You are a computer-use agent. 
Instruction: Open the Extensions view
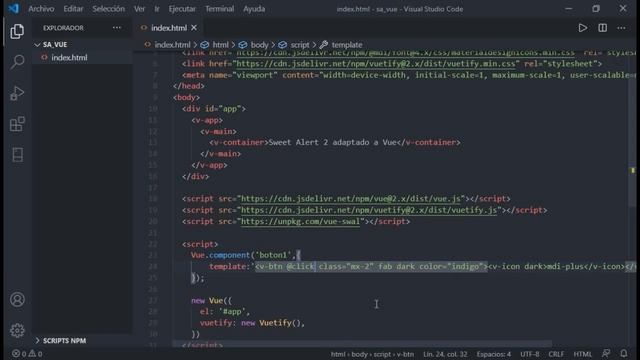point(17,124)
